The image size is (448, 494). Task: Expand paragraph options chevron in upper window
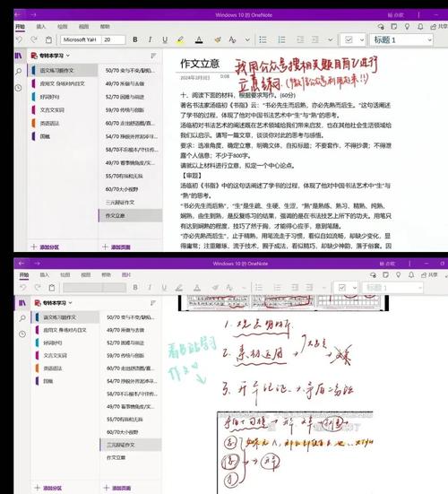(330, 39)
